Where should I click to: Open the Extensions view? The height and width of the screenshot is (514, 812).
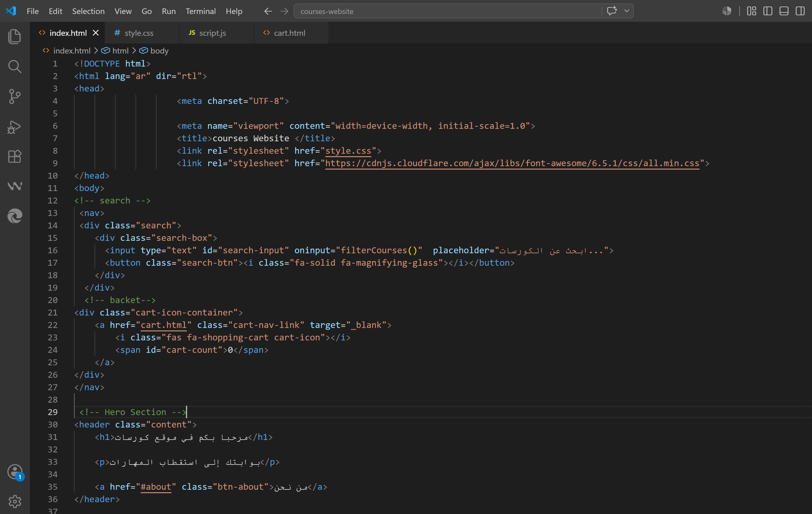[15, 156]
